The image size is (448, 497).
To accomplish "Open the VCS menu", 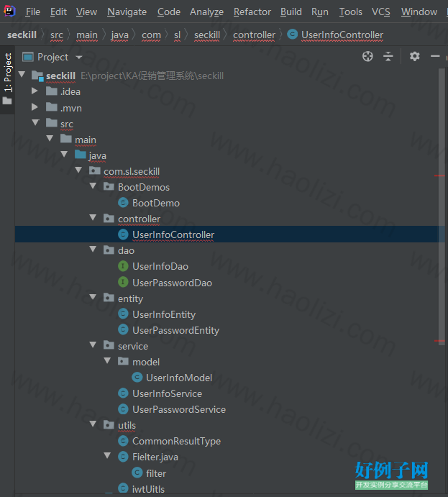I will click(381, 12).
